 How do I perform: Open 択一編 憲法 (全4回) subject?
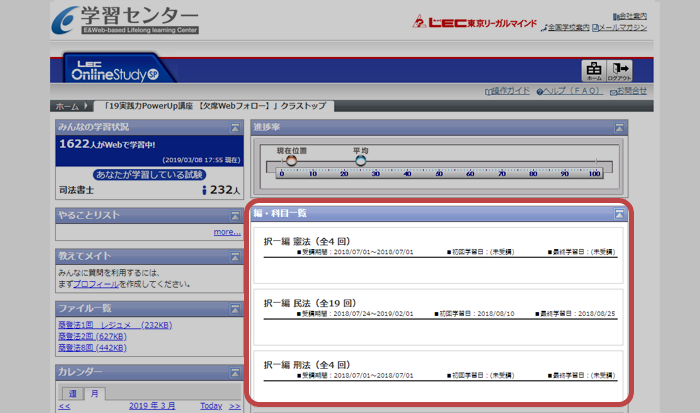[307, 242]
